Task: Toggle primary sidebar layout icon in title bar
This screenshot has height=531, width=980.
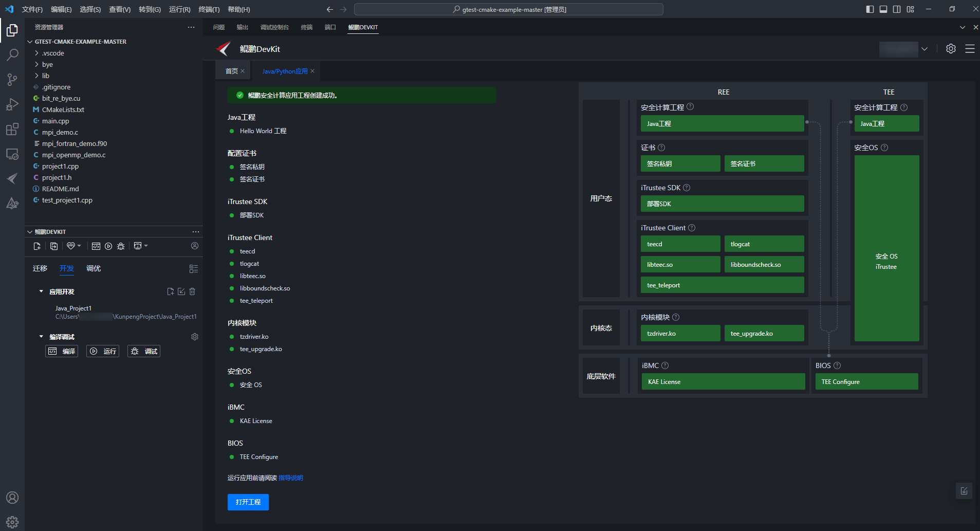Action: pyautogui.click(x=870, y=9)
